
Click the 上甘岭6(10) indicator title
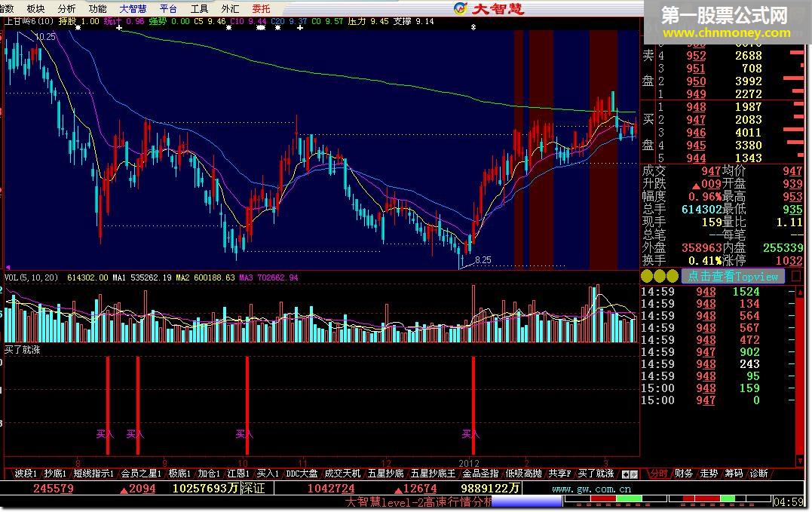pyautogui.click(x=29, y=21)
